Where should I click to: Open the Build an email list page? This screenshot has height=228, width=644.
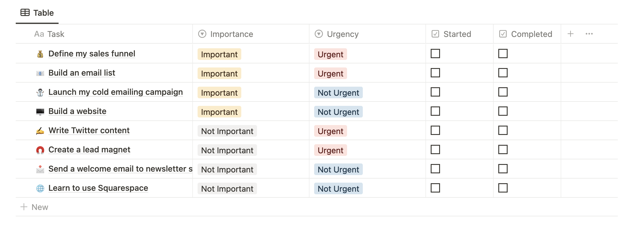[x=82, y=73]
